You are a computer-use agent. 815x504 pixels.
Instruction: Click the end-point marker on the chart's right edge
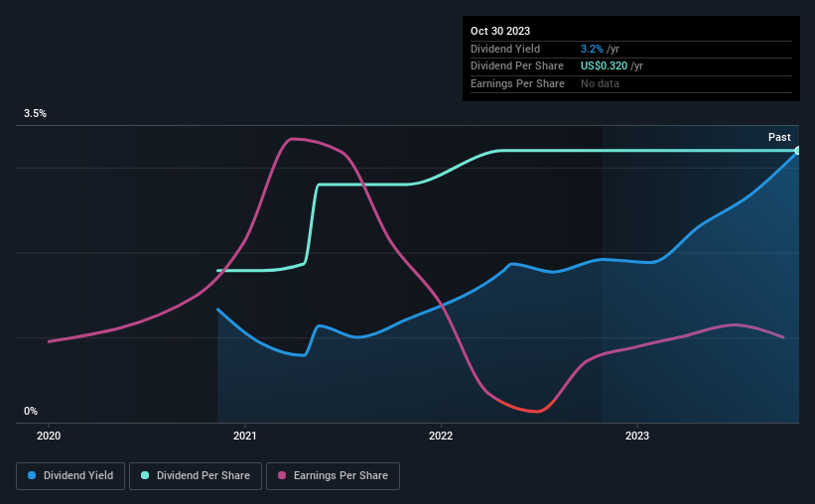click(798, 151)
